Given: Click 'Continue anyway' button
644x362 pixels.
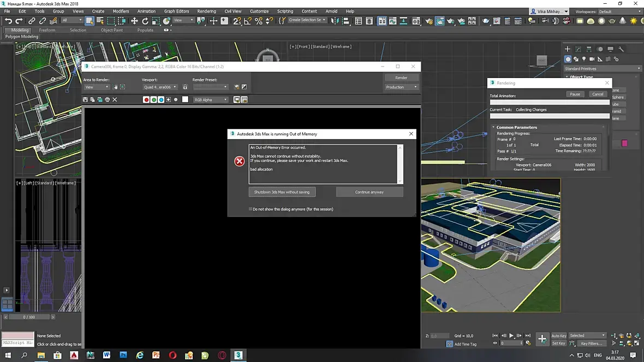Looking at the screenshot, I should 369,192.
